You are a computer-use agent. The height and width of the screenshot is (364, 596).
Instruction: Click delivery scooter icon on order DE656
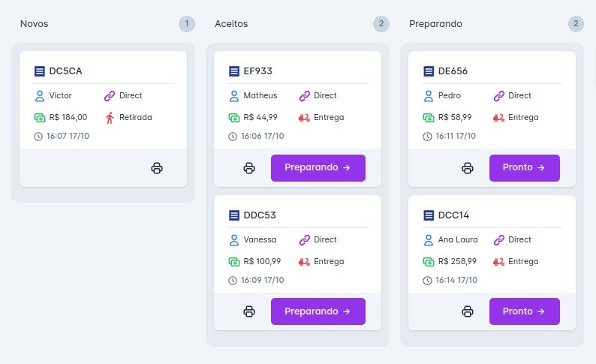(498, 118)
